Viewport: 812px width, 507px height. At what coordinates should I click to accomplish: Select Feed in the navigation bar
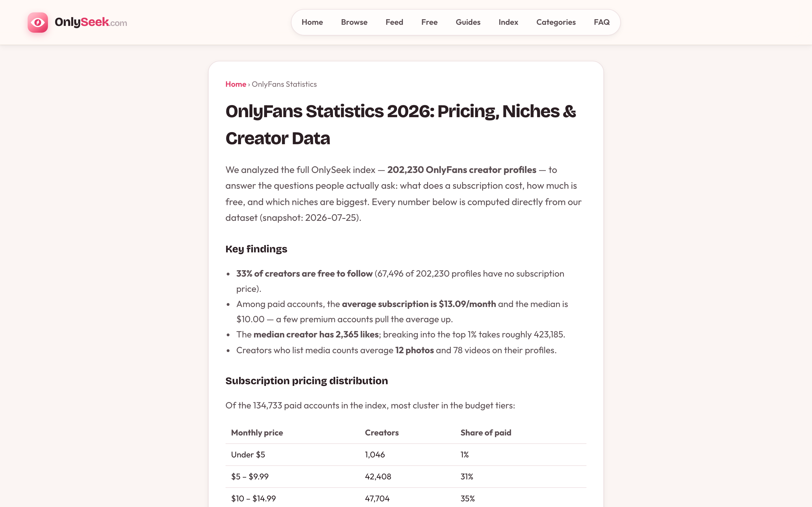pyautogui.click(x=394, y=22)
